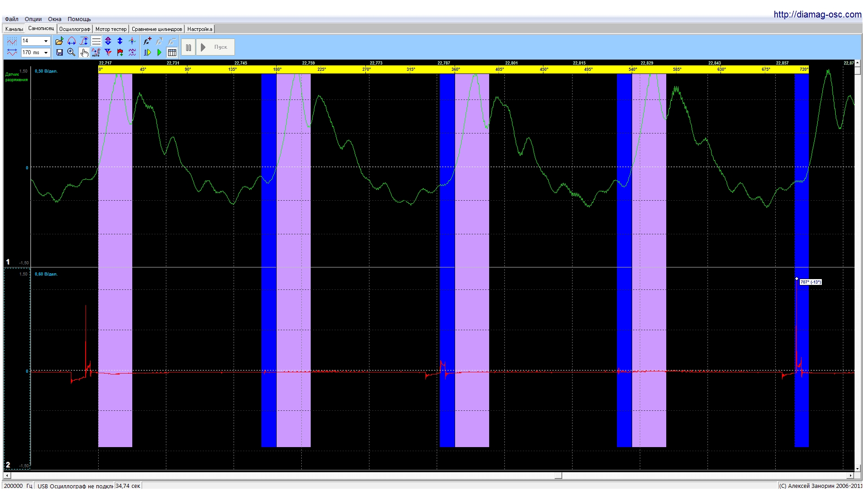Toggle the hand pan tool
The height and width of the screenshot is (491, 868).
pos(84,52)
